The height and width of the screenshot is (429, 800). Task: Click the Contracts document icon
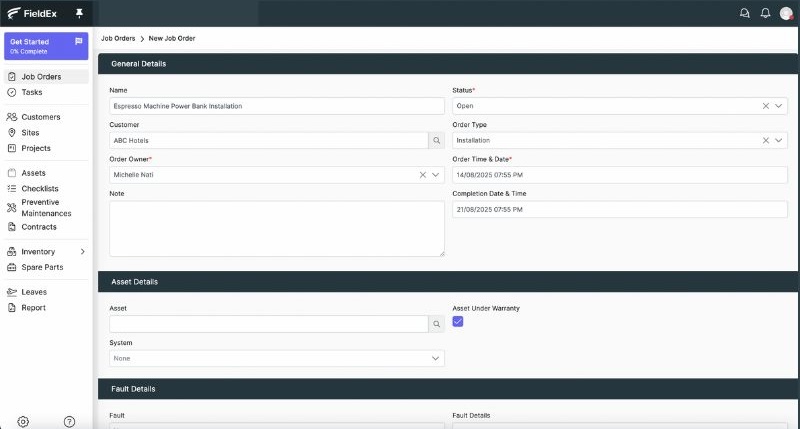(x=12, y=226)
